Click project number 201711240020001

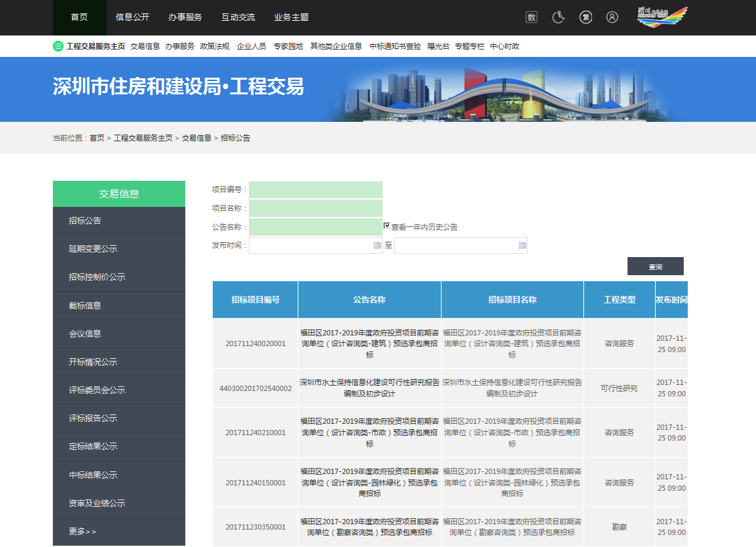click(x=256, y=344)
